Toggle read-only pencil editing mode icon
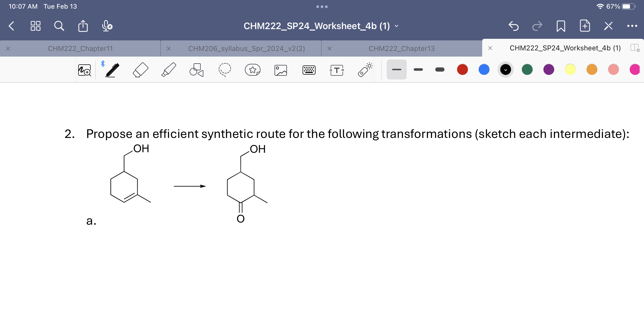The height and width of the screenshot is (316, 644). coord(608,26)
